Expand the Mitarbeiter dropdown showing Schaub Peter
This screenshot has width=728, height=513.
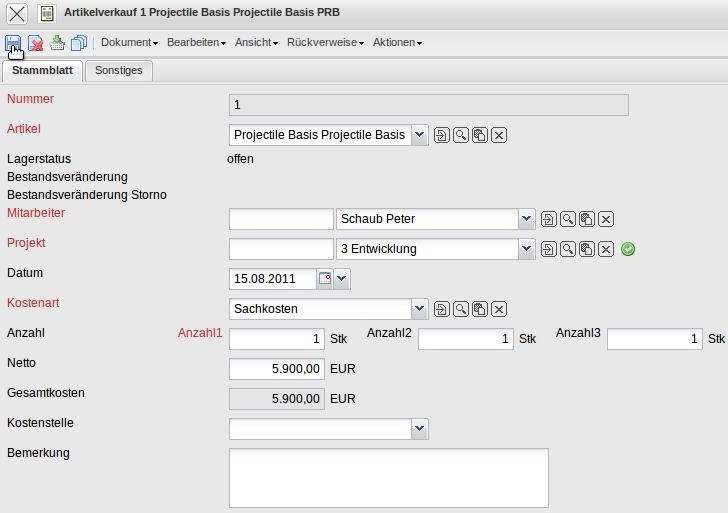tap(526, 219)
